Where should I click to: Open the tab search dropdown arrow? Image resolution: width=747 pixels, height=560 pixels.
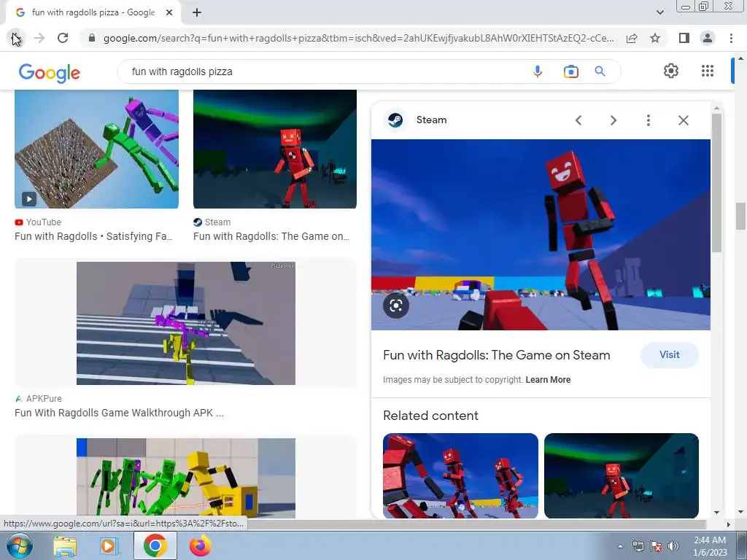point(659,12)
